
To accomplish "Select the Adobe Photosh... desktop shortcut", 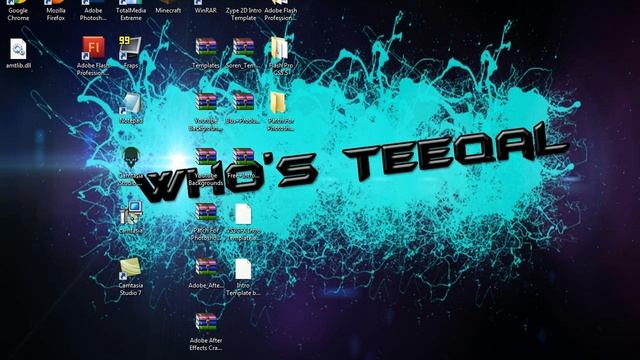I will coord(93,10).
